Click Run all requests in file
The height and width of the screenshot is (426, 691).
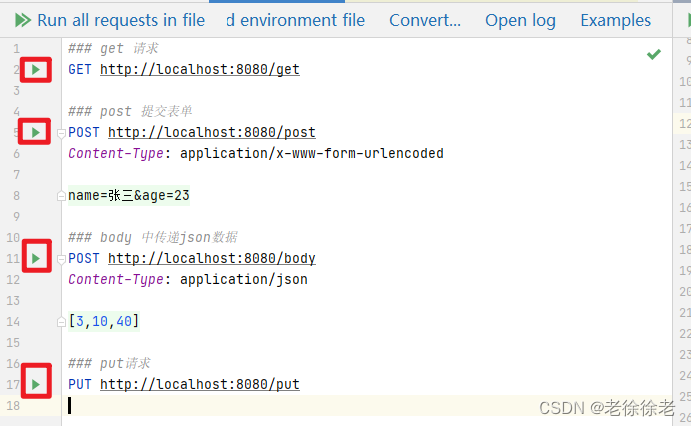(x=110, y=20)
